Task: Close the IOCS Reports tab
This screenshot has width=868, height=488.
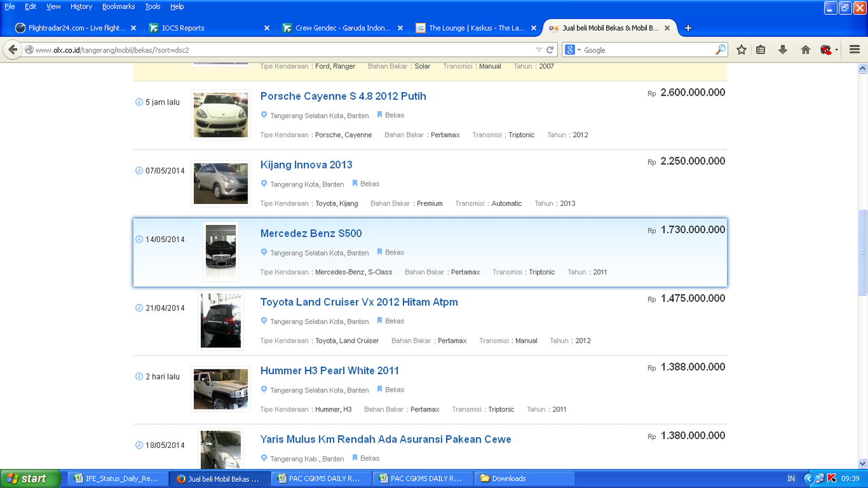Action: pos(267,28)
